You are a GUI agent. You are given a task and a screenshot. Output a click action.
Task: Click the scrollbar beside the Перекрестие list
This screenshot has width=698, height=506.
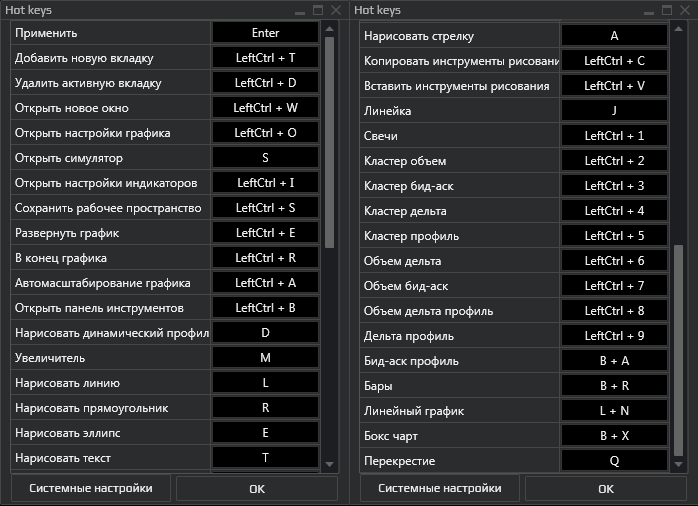[678, 350]
